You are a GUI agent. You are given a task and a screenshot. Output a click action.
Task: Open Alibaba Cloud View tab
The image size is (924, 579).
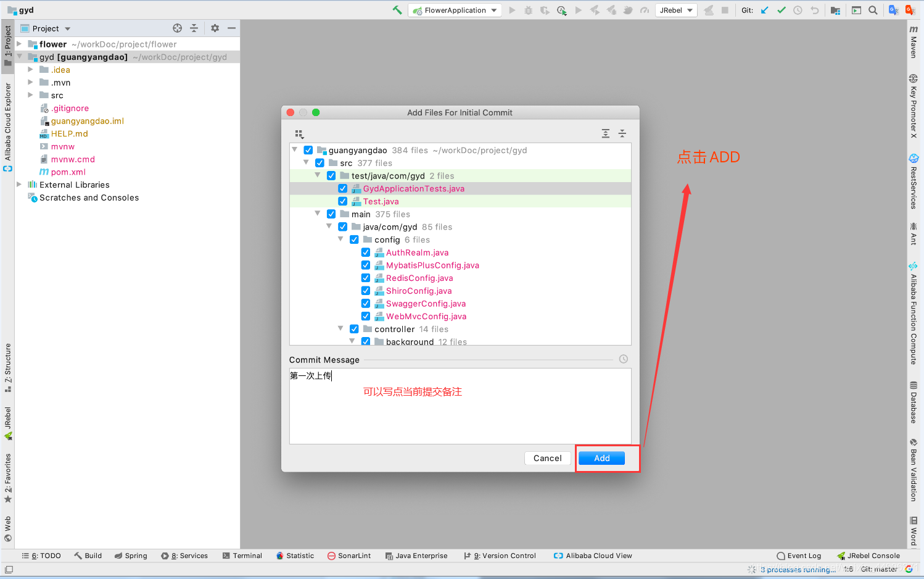[x=593, y=556]
